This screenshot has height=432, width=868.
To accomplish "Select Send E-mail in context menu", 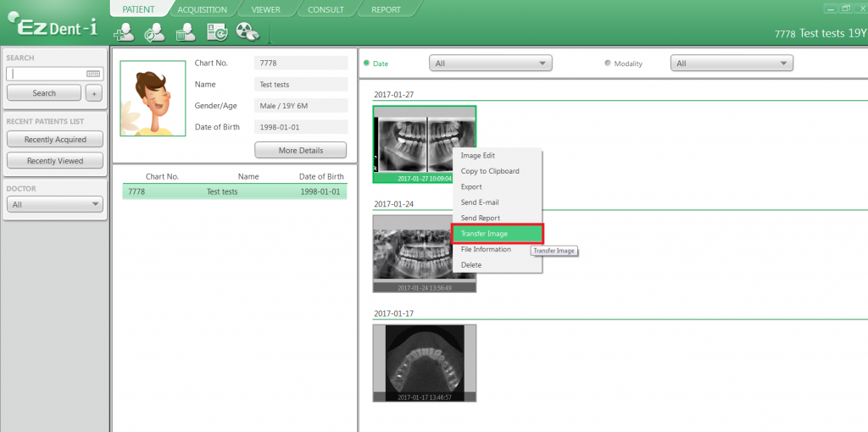I will tap(480, 202).
